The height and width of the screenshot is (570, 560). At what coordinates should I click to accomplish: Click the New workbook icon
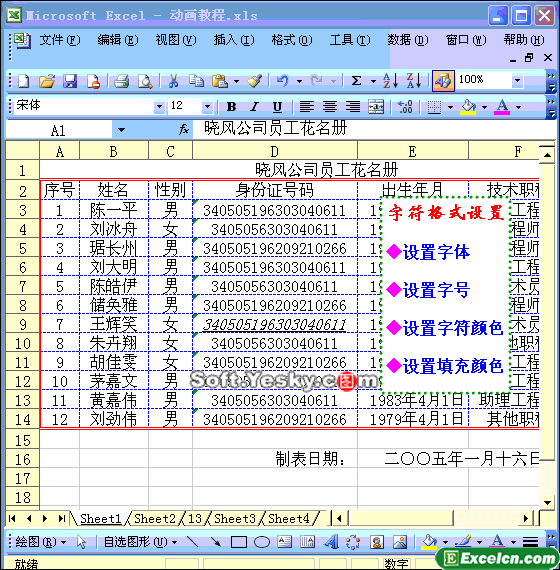pos(24,81)
